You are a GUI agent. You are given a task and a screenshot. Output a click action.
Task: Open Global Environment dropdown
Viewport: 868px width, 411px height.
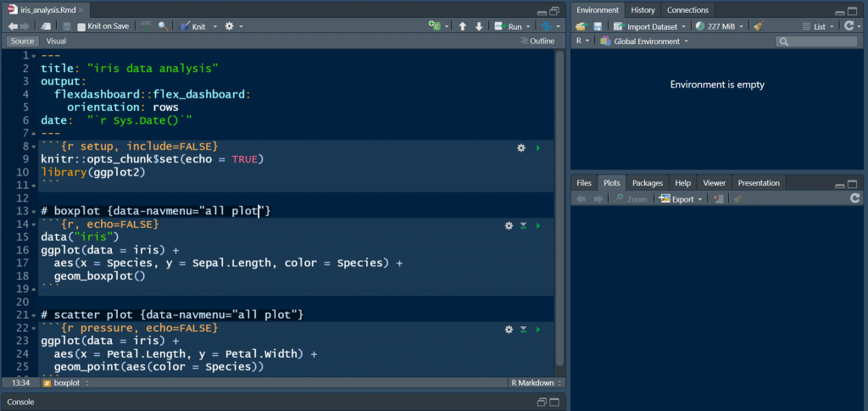[x=644, y=41]
